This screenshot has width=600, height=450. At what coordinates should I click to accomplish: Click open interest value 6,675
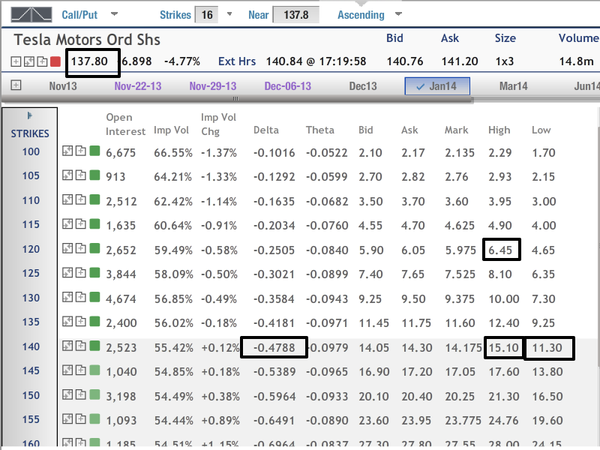tap(121, 153)
